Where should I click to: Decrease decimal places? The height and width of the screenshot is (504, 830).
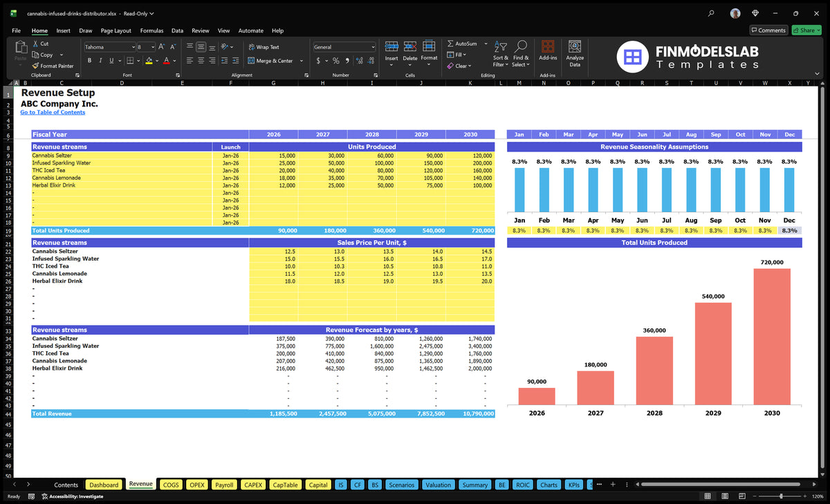coord(371,61)
